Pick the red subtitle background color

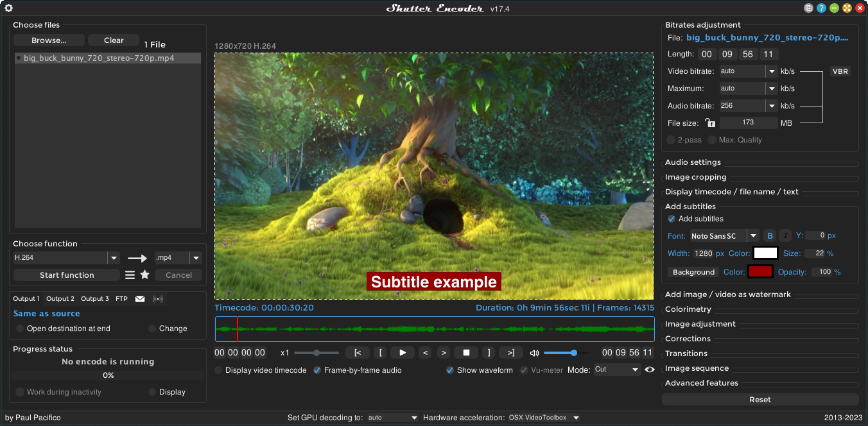pyautogui.click(x=760, y=271)
